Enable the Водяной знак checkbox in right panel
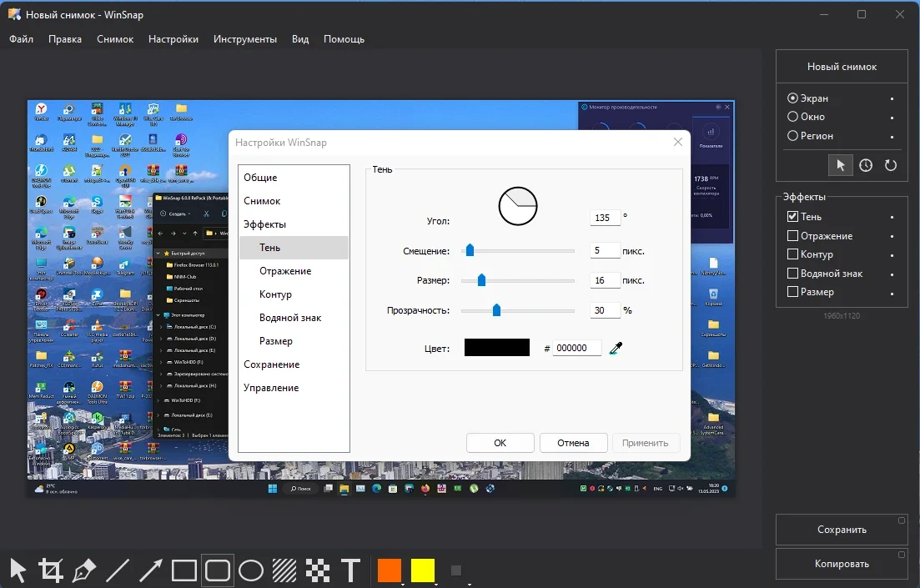The image size is (920, 588). [792, 274]
